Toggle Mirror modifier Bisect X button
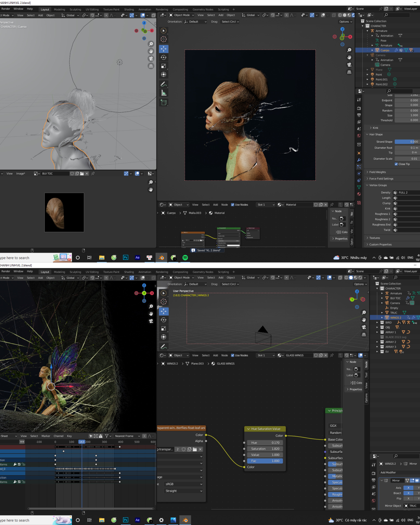The image size is (420, 525). (x=408, y=493)
